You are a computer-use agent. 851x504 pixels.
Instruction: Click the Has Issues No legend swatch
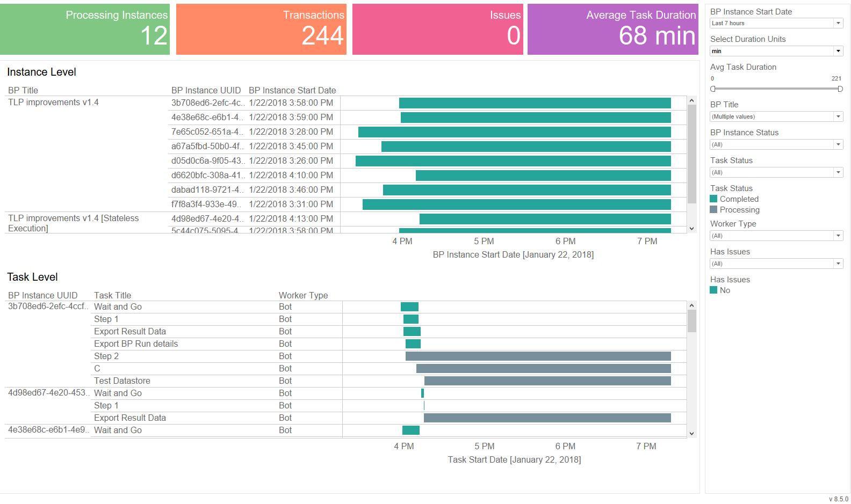[x=713, y=290]
